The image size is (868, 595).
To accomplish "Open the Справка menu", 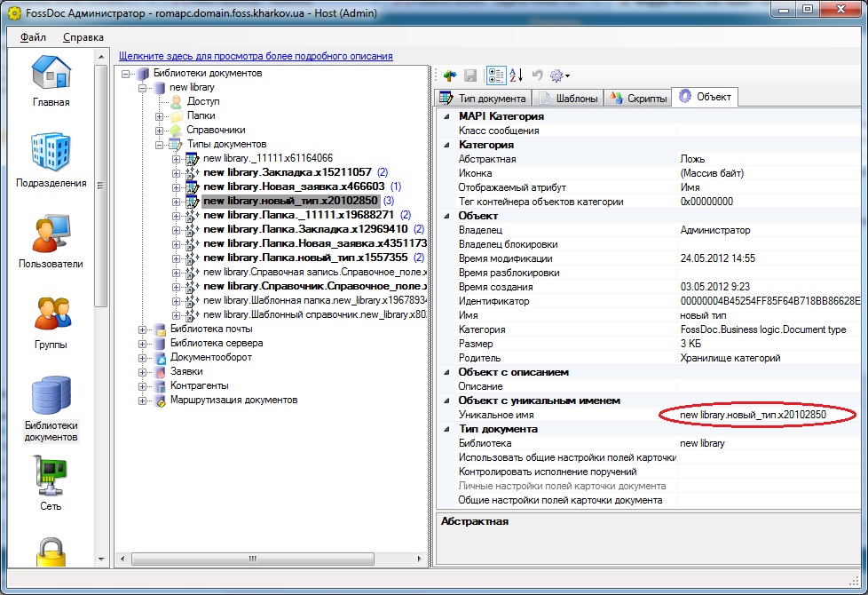I will 83,37.
